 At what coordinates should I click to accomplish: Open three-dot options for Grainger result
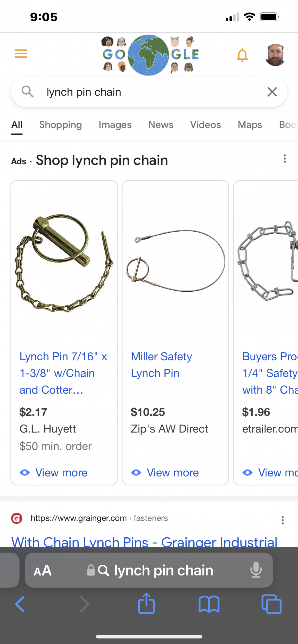coord(283,520)
